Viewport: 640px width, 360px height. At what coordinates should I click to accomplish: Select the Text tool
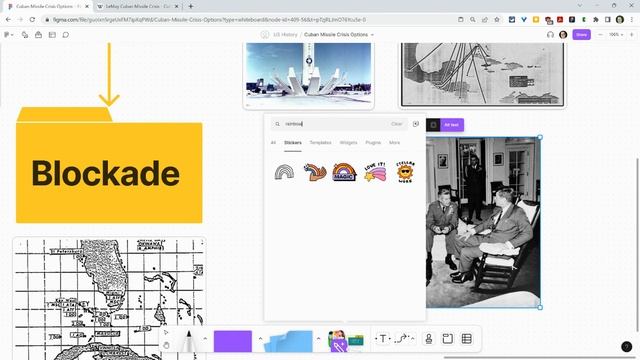(383, 338)
